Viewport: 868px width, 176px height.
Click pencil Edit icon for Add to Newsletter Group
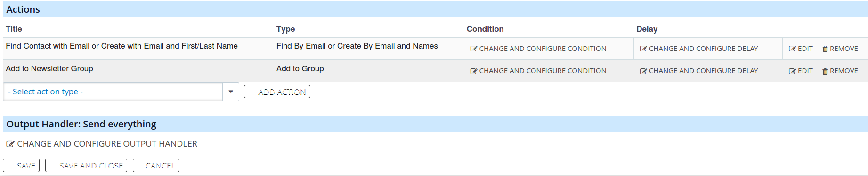[x=793, y=71]
